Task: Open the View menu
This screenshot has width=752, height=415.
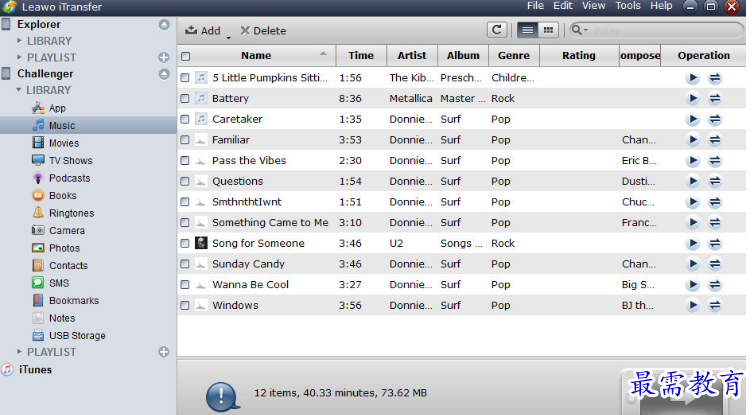Action: [593, 6]
